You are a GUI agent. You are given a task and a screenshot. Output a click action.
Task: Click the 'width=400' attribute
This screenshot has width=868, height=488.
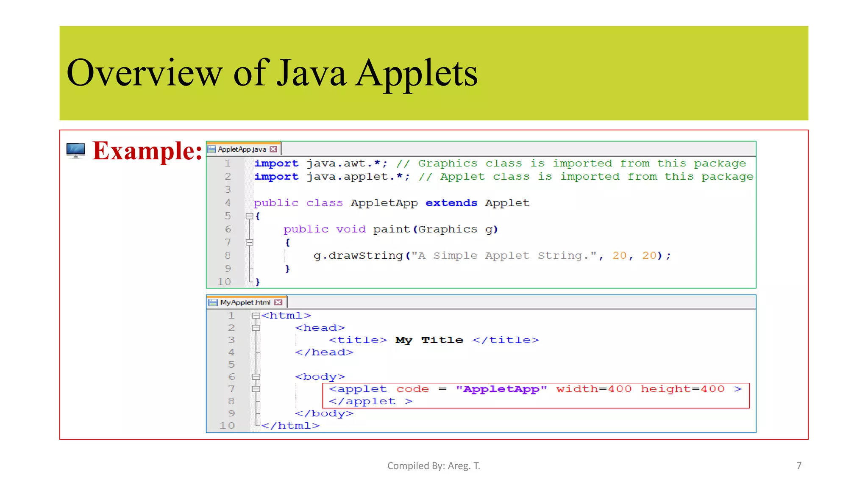pos(594,389)
